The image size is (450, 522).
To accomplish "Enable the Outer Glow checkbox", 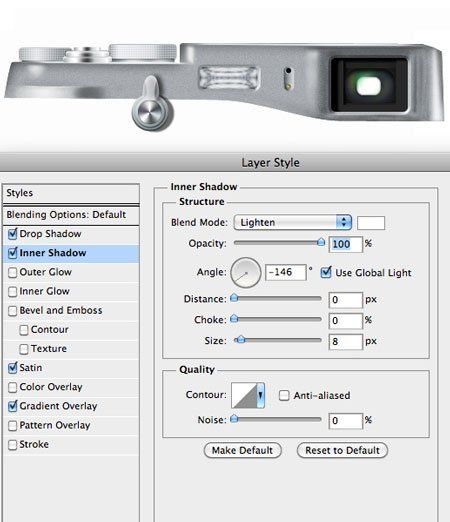I will [x=12, y=272].
